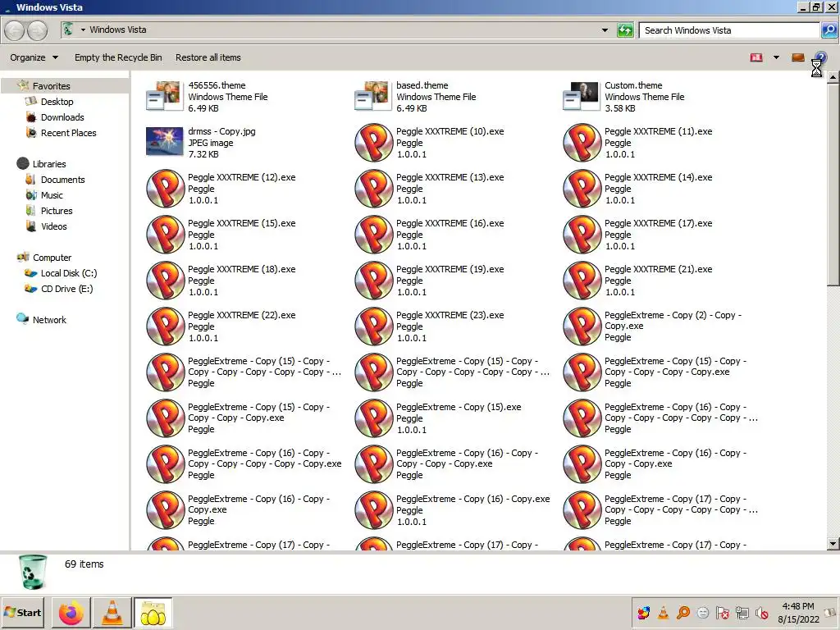The height and width of the screenshot is (630, 840).
Task: Select Computer in the navigation pane
Action: (52, 257)
